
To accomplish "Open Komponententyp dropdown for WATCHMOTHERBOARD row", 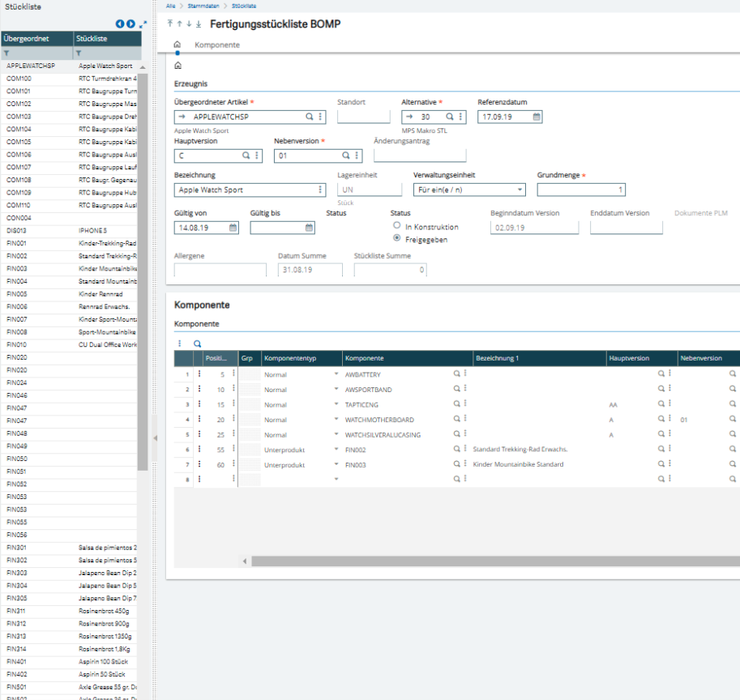I will 336,419.
